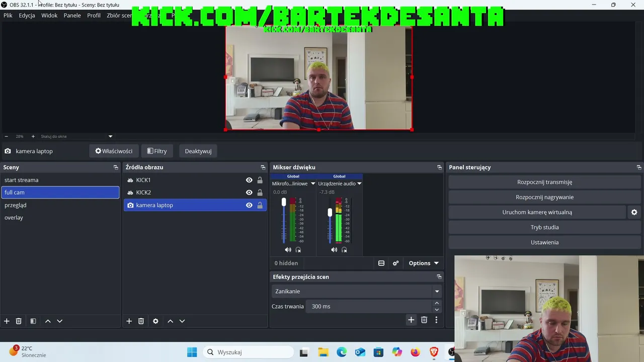Delete the selected scene with trash icon

pos(19,321)
